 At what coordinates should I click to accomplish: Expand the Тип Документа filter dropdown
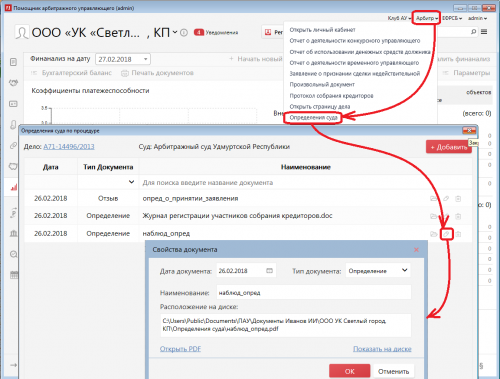coord(131,182)
